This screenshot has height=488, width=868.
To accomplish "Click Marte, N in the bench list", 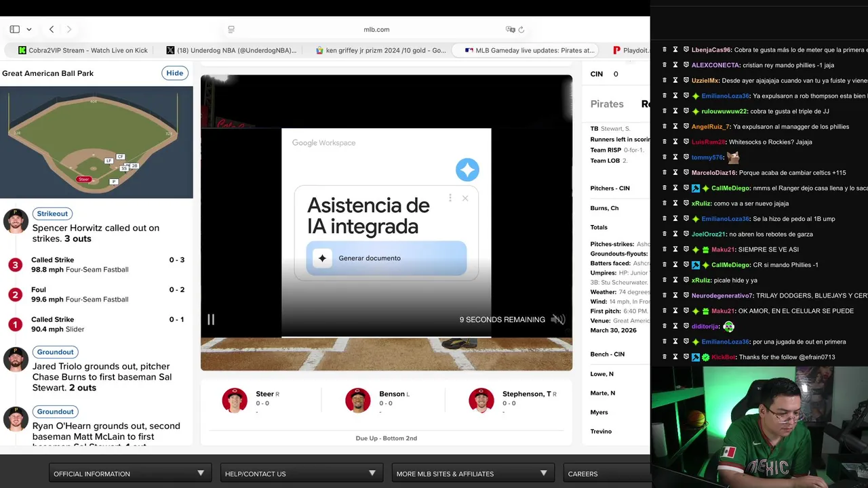I will tap(603, 393).
